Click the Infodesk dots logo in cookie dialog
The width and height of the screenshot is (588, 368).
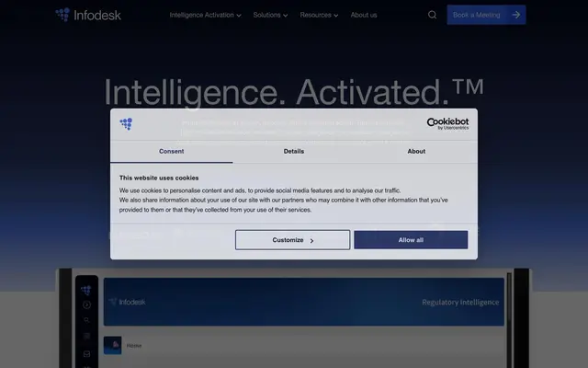click(126, 124)
